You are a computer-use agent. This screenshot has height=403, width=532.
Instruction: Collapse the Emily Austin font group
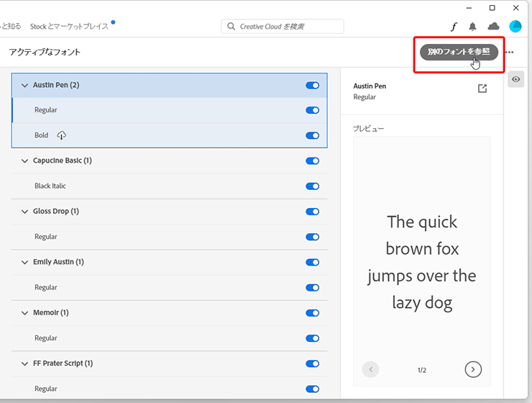(x=24, y=262)
